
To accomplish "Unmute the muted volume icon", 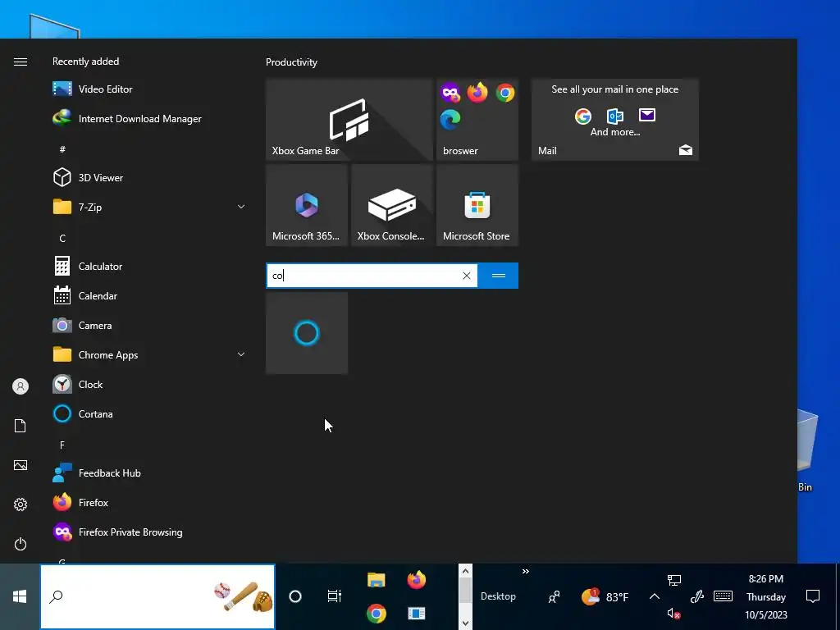I will click(674, 614).
